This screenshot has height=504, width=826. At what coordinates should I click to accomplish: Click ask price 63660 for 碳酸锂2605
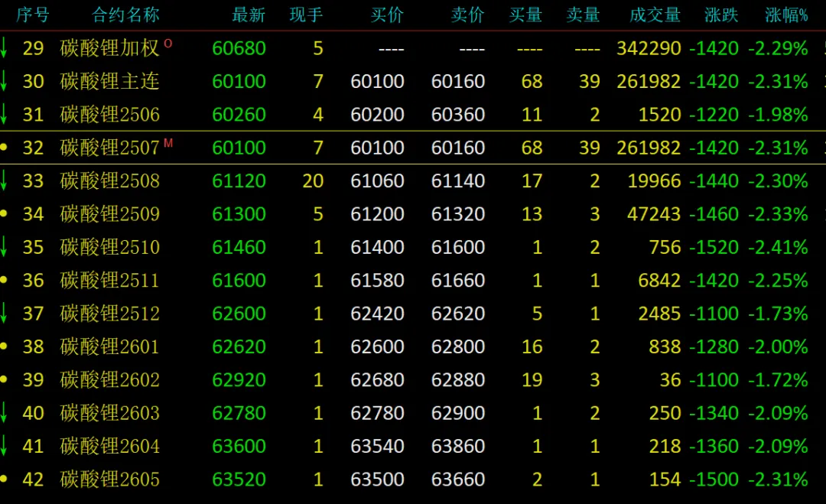[x=458, y=480]
